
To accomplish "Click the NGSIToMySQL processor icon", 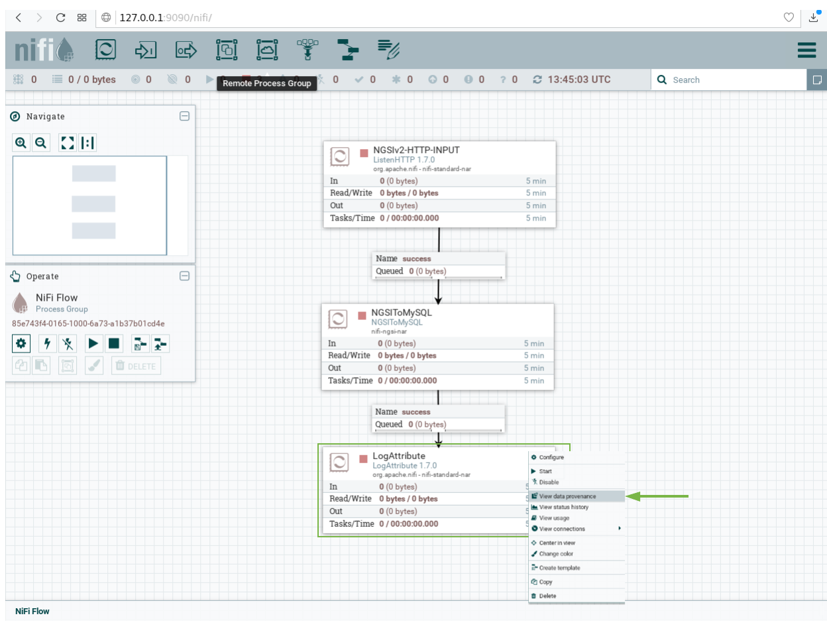I will pyautogui.click(x=338, y=319).
